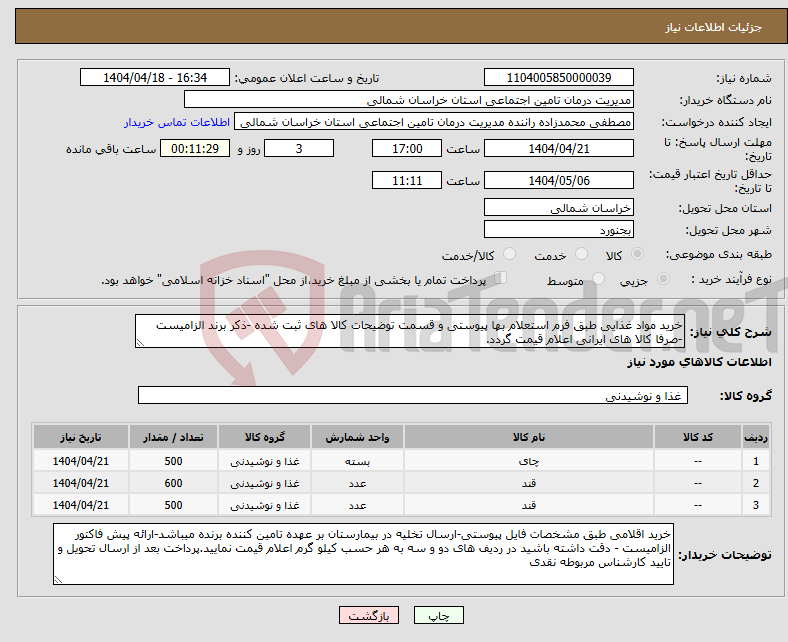Click the buyer organization name field

click(409, 100)
